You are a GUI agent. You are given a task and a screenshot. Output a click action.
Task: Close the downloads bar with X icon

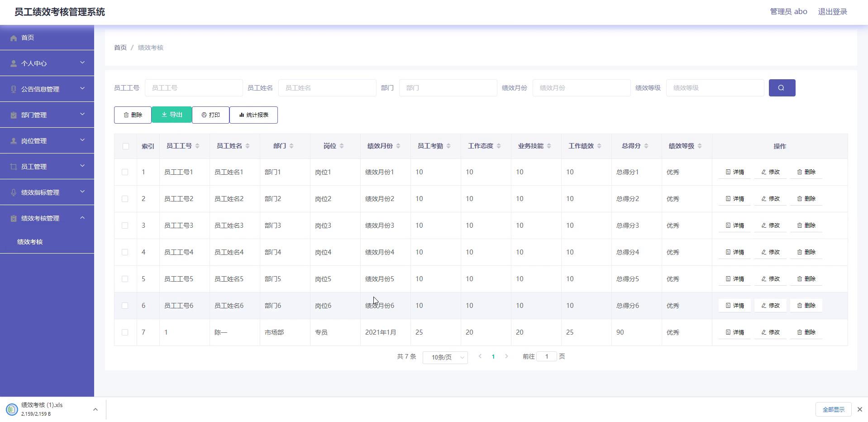[859, 409]
